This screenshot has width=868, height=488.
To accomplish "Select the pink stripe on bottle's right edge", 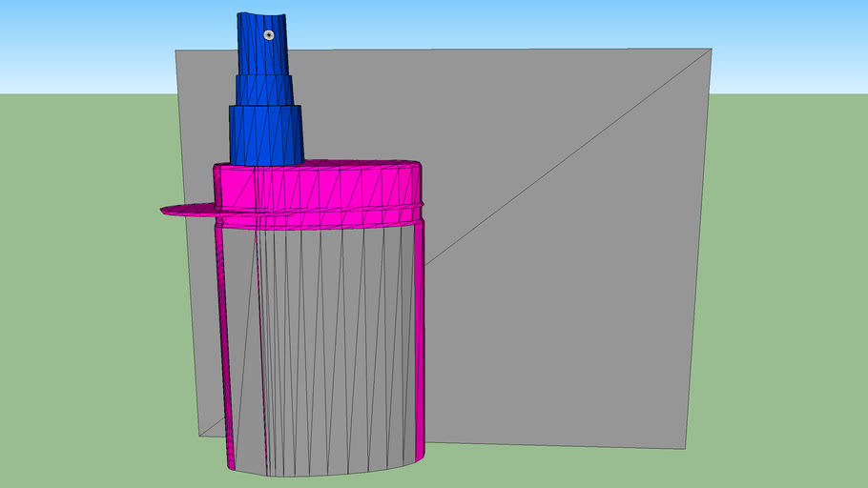I will point(420,334).
